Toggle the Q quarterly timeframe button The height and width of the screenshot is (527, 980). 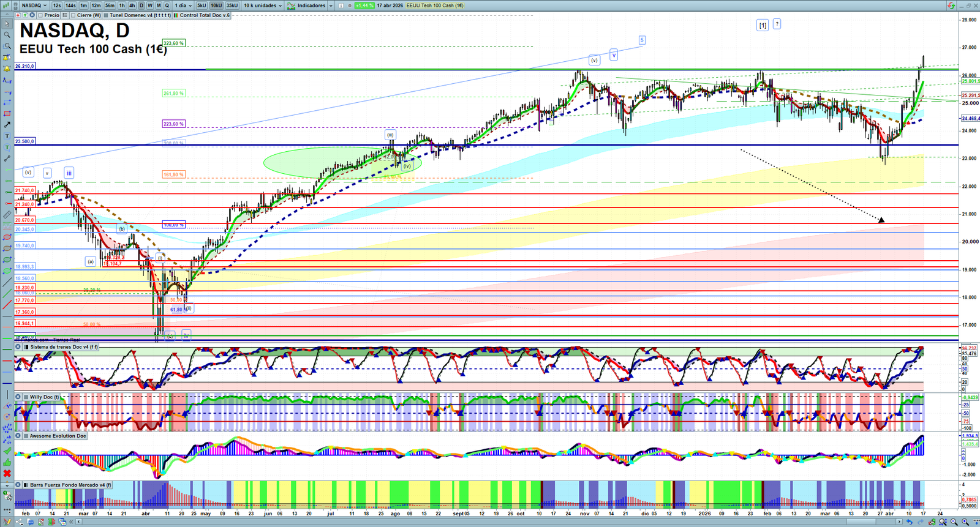(x=167, y=6)
